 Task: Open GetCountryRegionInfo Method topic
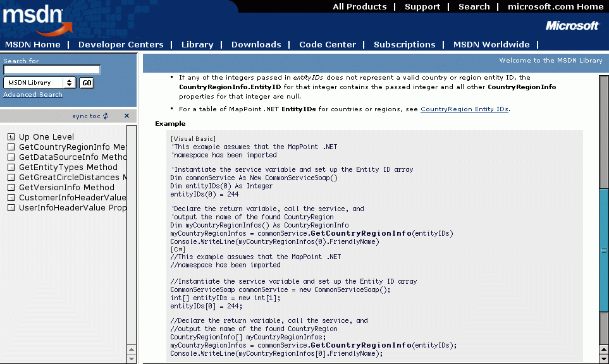tap(73, 147)
